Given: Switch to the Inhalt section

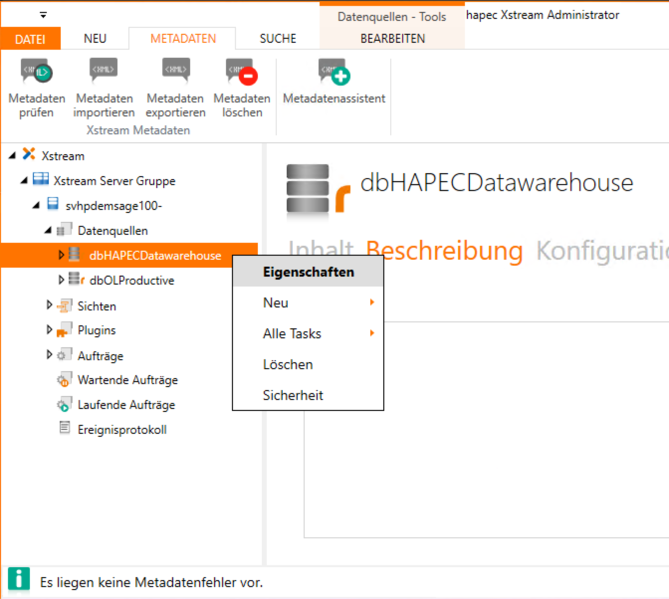Looking at the screenshot, I should (321, 249).
